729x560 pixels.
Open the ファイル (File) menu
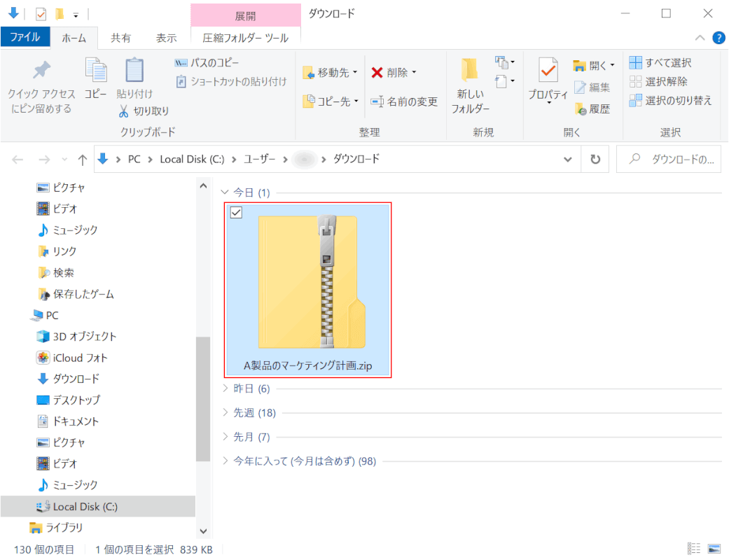pos(25,37)
